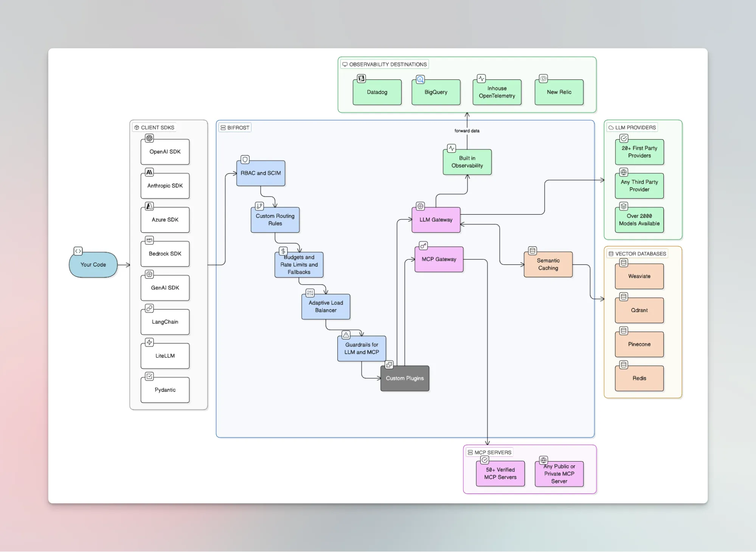This screenshot has height=552, width=756.
Task: Click the check badge icon on 20+ First Party Providers
Action: click(x=624, y=138)
